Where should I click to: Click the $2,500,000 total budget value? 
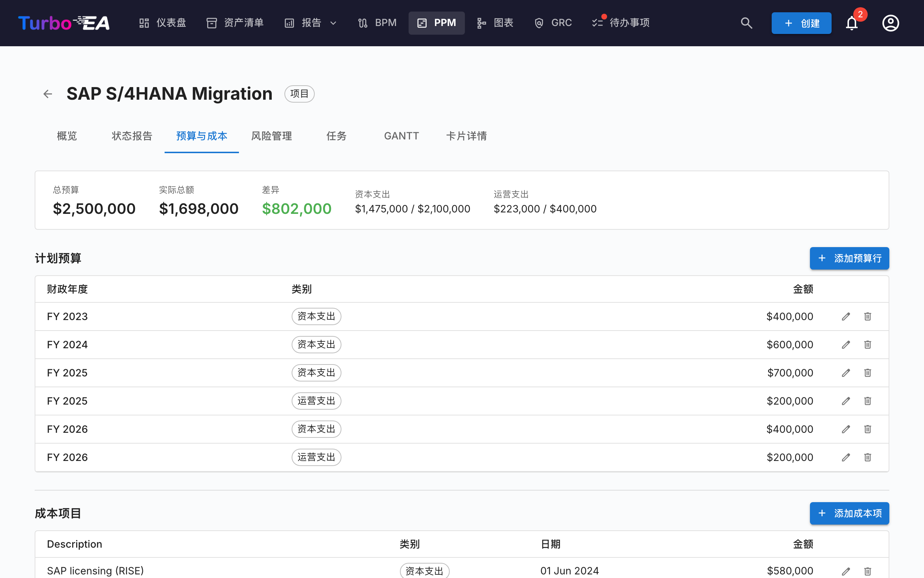pos(94,209)
